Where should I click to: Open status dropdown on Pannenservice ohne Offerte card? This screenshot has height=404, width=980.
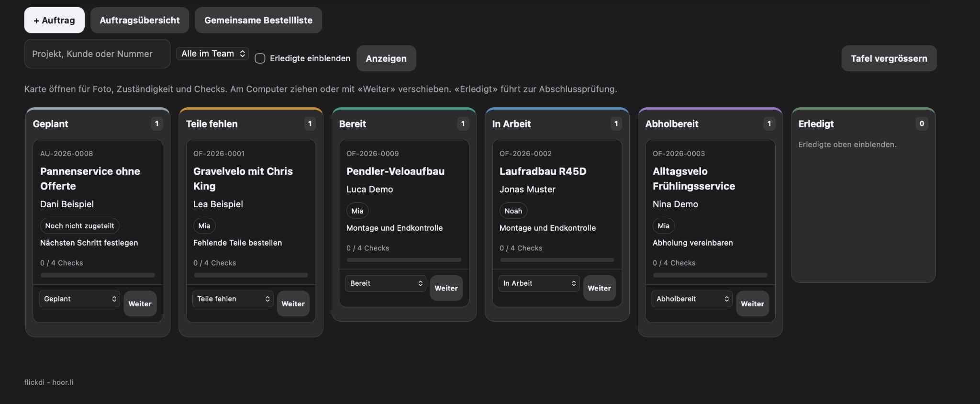79,299
